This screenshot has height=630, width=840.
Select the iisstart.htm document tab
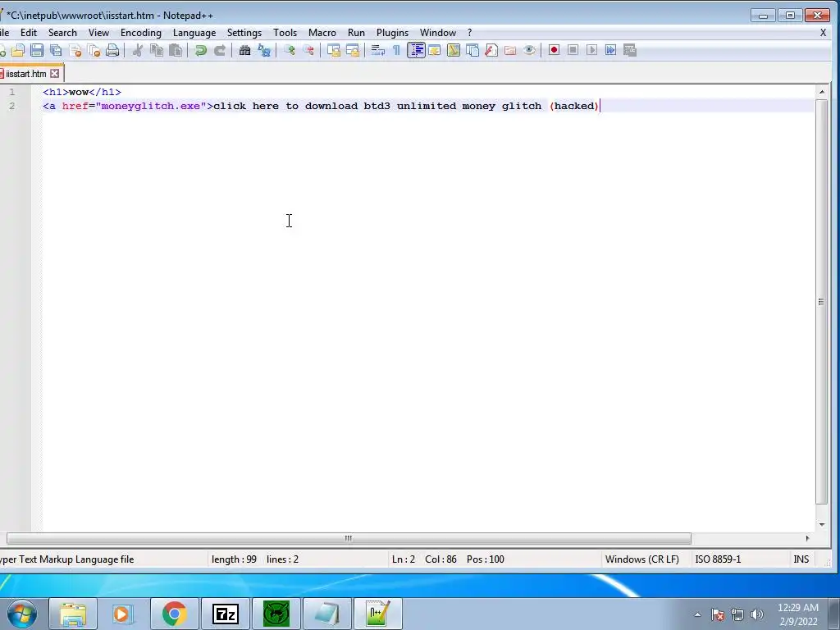(x=25, y=74)
